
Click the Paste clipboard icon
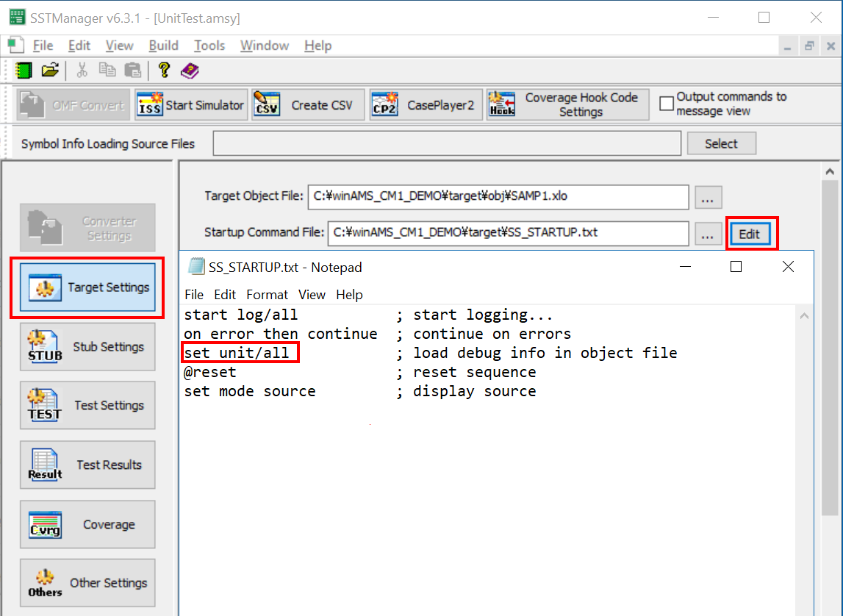tap(132, 70)
